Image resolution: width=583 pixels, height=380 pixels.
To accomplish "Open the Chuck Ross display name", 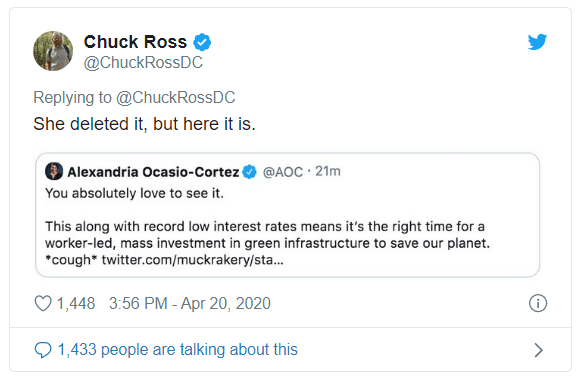I will tap(135, 42).
